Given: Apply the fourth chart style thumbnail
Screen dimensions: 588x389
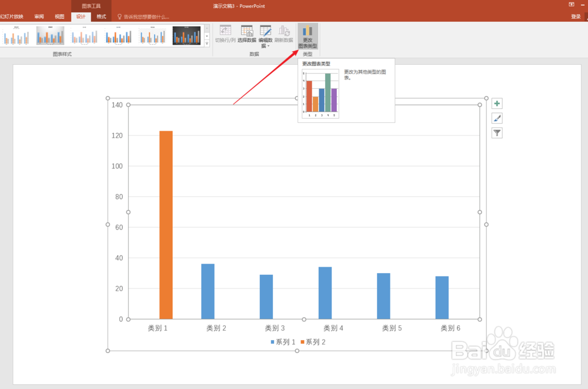Looking at the screenshot, I should (119, 35).
